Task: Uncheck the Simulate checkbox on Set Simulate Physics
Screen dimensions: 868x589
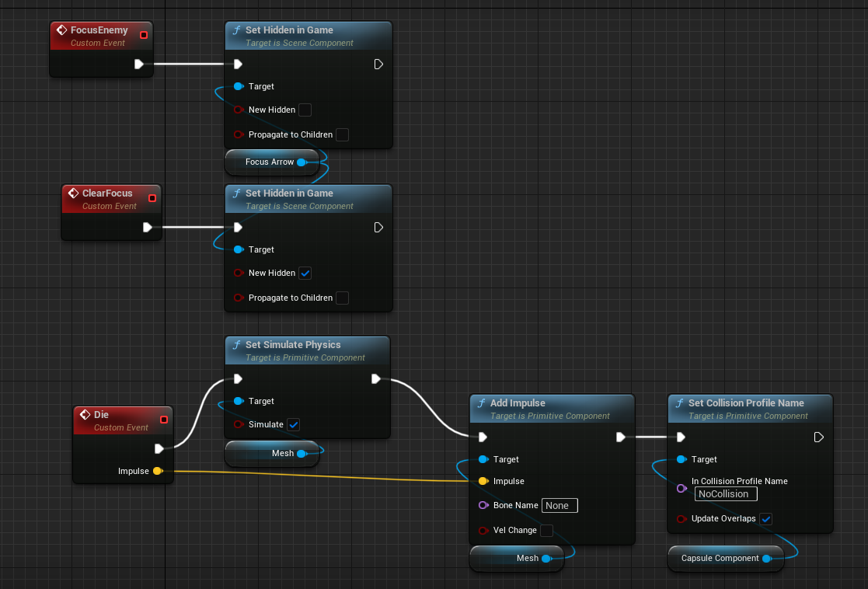Action: click(294, 424)
